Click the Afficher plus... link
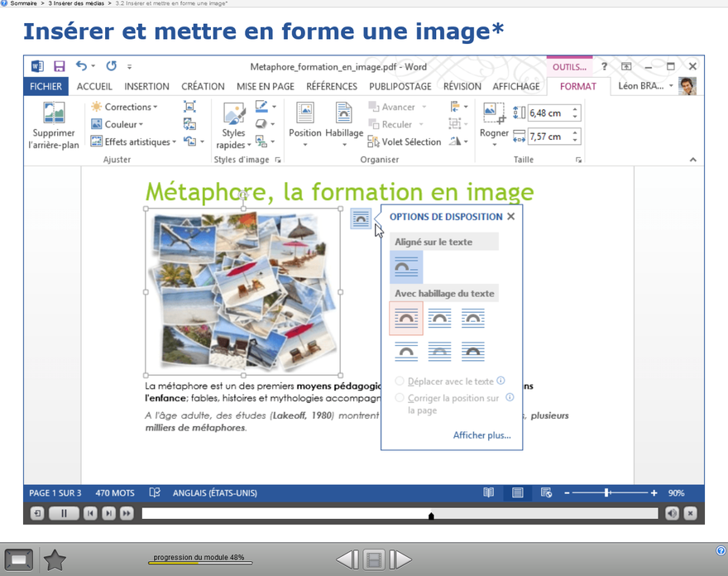The width and height of the screenshot is (728, 576). pos(481,435)
